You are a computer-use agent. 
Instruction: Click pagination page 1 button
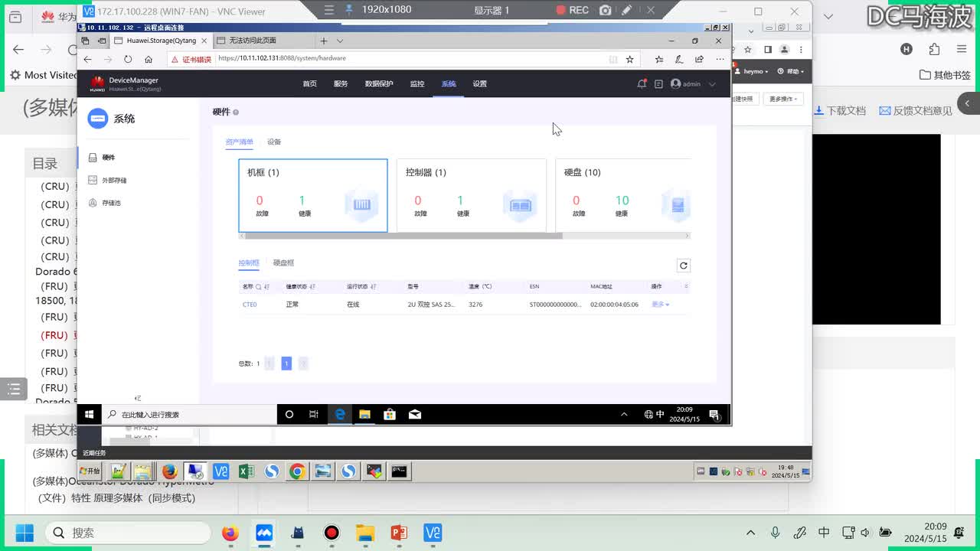click(286, 364)
